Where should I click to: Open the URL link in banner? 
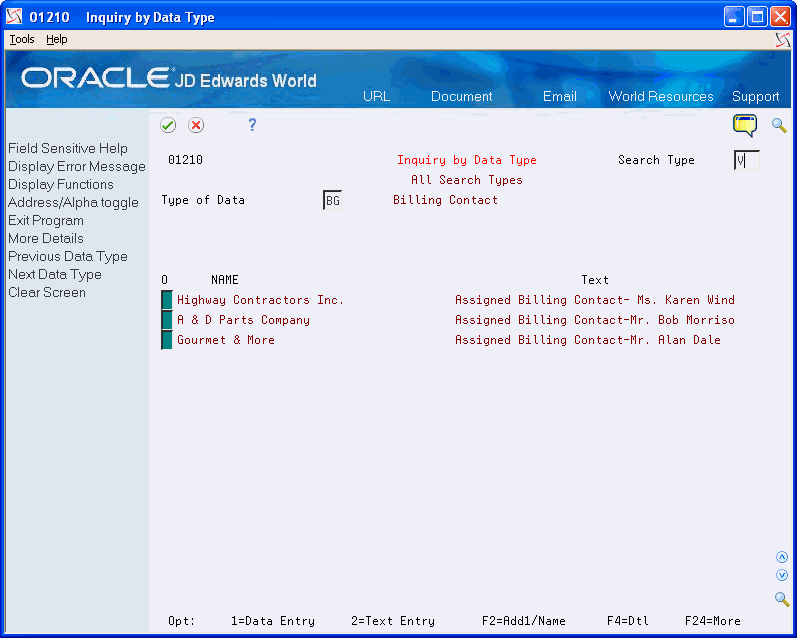tap(376, 97)
